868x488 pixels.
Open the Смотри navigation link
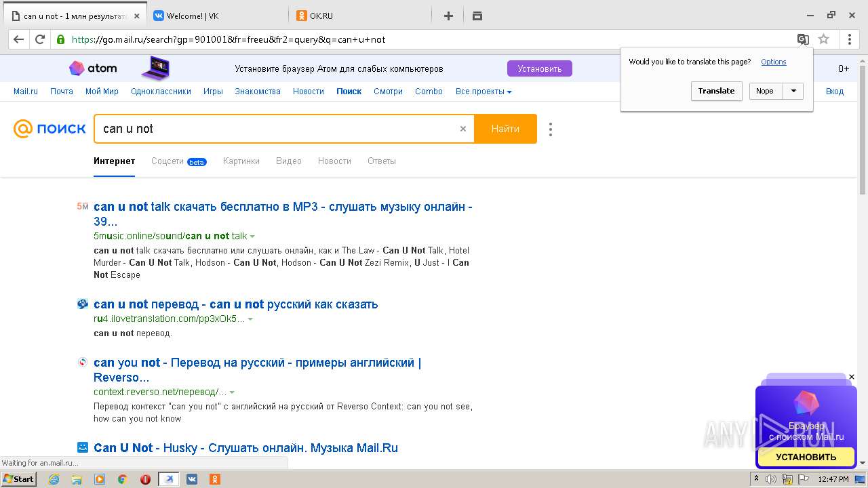click(388, 91)
